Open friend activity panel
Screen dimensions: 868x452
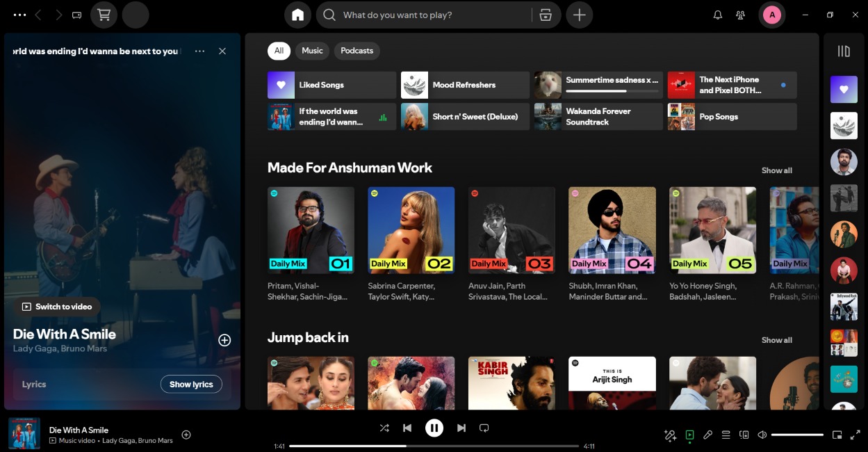click(x=741, y=14)
